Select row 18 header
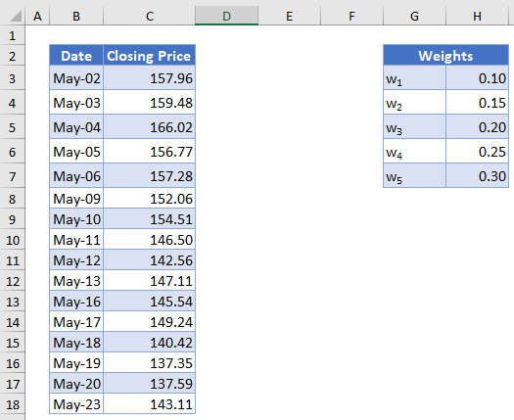The width and height of the screenshot is (514, 420). (13, 404)
